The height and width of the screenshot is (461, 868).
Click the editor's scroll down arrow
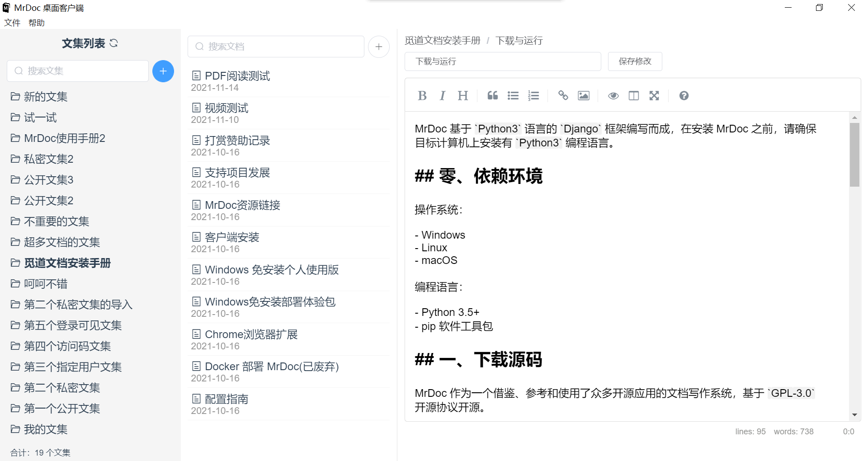[854, 415]
